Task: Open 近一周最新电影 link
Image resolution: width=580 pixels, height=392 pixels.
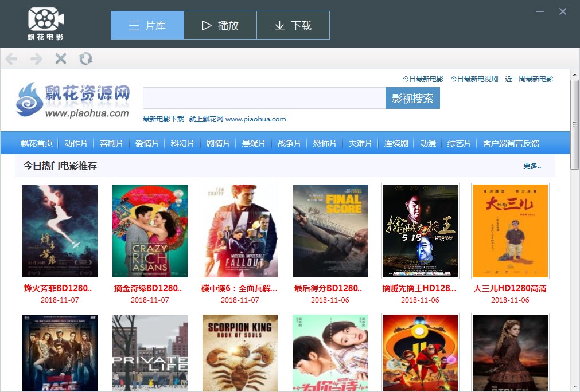Action: tap(528, 79)
